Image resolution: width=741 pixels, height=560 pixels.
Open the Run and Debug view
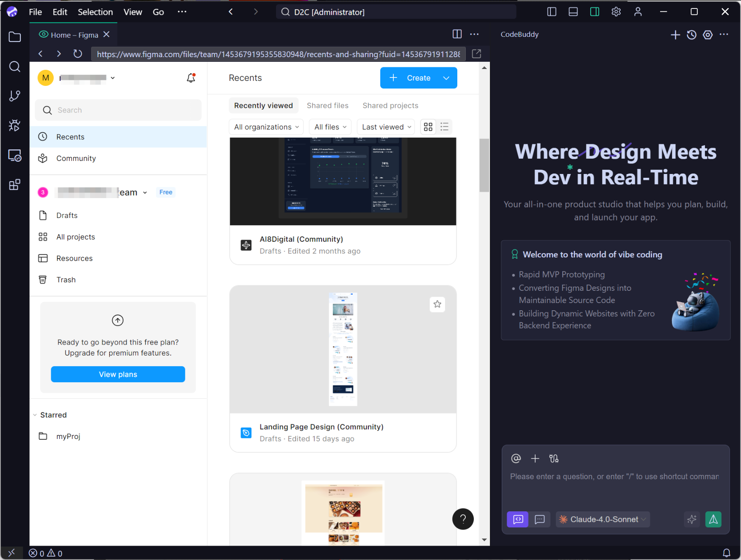pyautogui.click(x=14, y=125)
